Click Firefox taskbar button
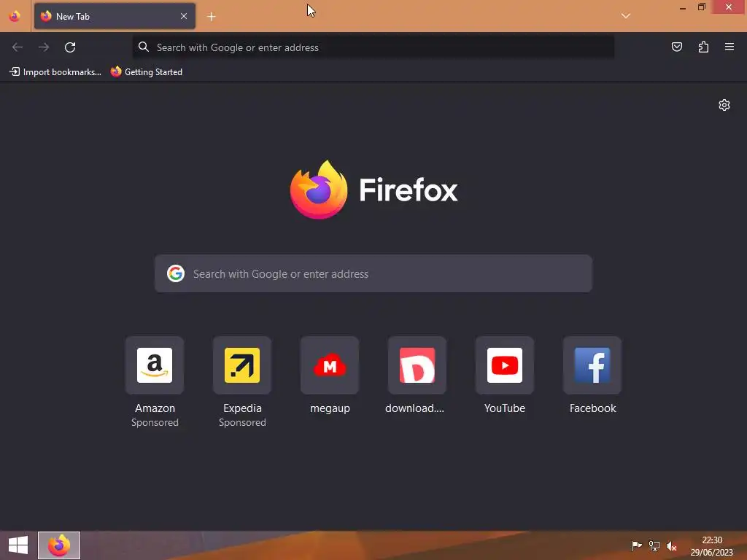Viewport: 747px width, 560px height. click(59, 545)
